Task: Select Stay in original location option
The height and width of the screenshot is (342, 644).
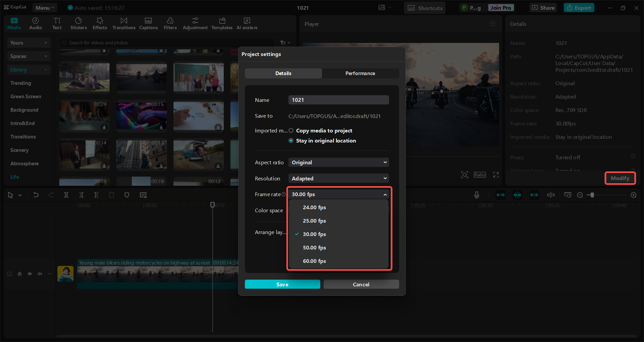Action: tap(291, 141)
